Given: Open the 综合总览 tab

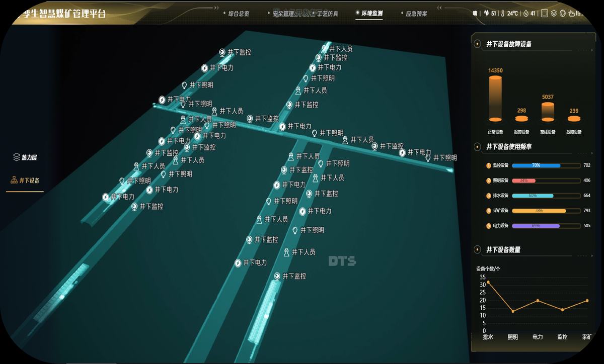Looking at the screenshot, I should click(x=239, y=14).
